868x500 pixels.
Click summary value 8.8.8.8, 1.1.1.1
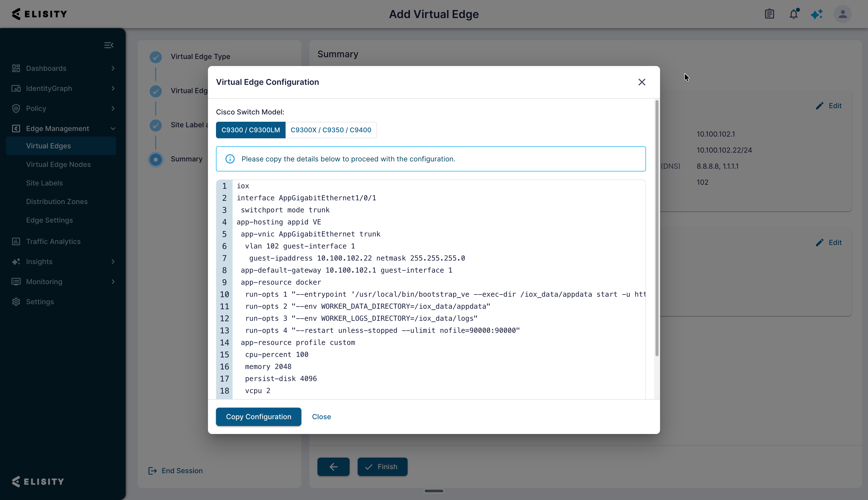coord(718,166)
